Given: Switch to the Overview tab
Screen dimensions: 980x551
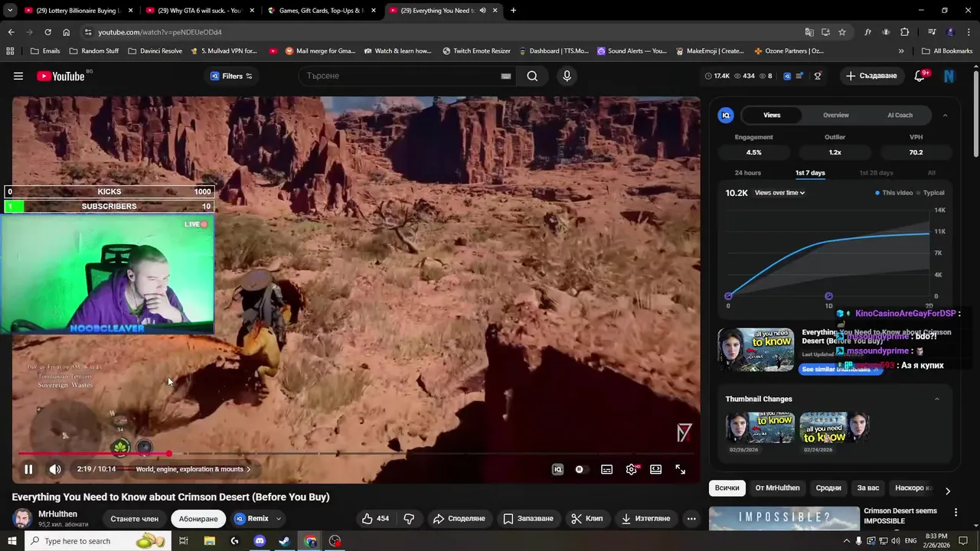Looking at the screenshot, I should coord(836,115).
